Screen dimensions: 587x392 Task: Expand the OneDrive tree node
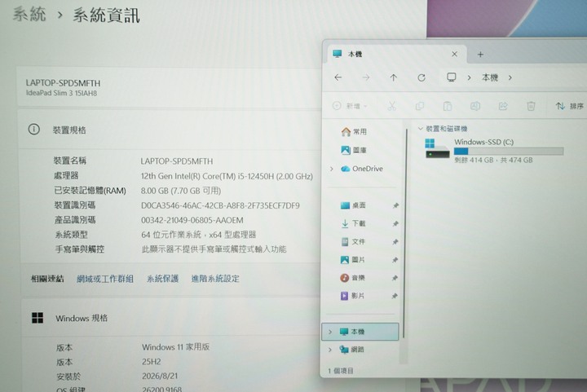point(331,169)
